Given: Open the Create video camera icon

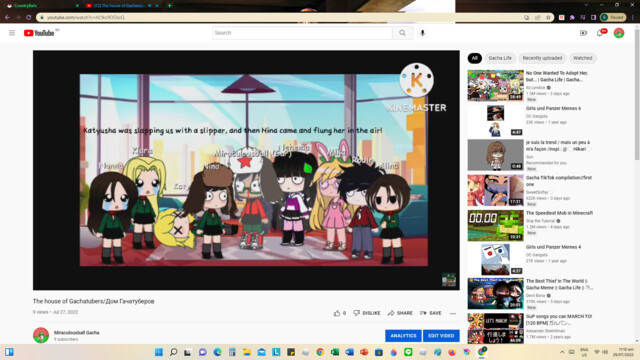Looking at the screenshot, I should coord(583,33).
